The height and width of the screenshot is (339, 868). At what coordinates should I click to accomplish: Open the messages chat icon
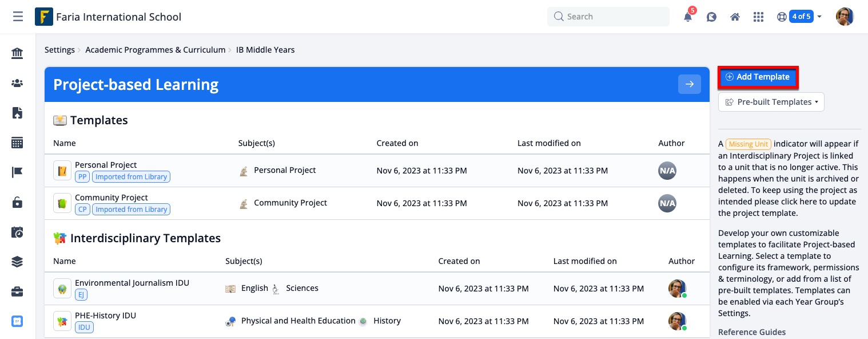point(711,17)
